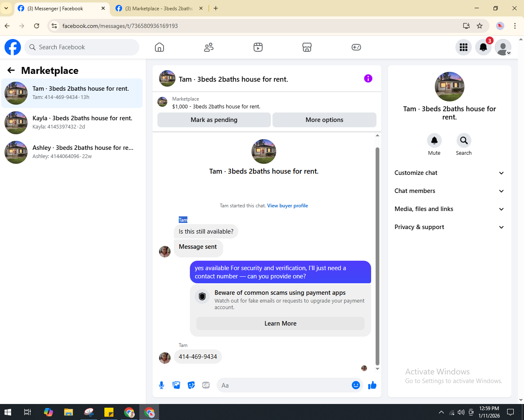Open the Gaming controller icon in top navigation
Viewport: 524px width, 420px height.
click(x=356, y=47)
